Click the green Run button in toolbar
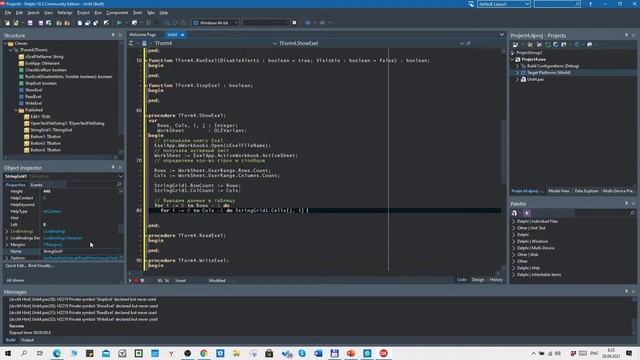 pyautogui.click(x=119, y=23)
